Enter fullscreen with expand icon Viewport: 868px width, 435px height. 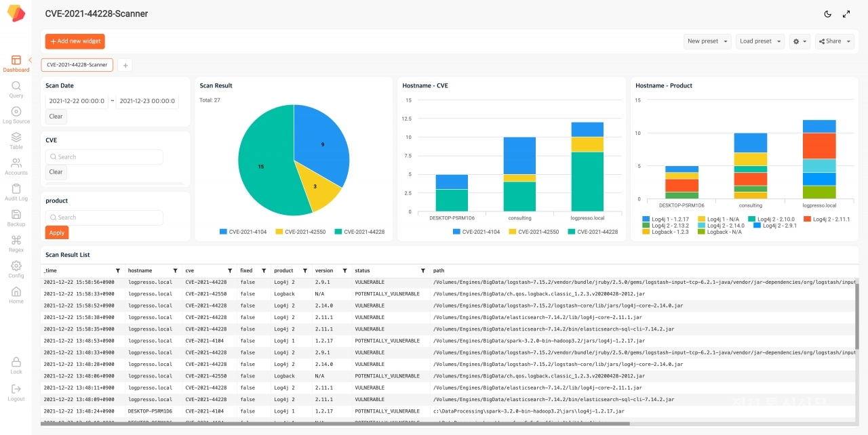click(846, 14)
